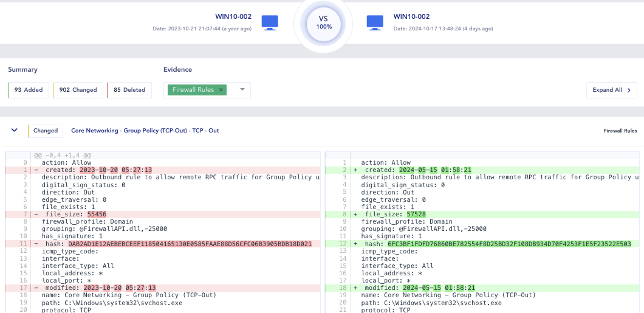
Task: Toggle the 93 Added summary filter
Action: (29, 90)
